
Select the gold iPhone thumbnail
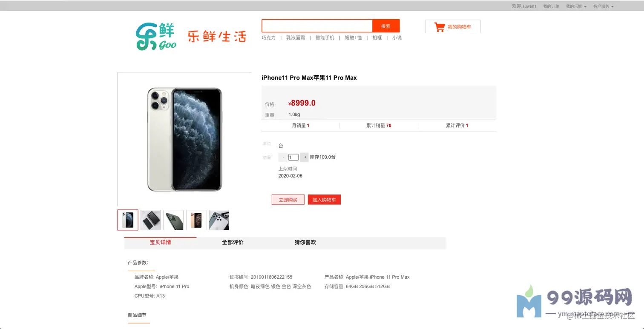click(196, 220)
